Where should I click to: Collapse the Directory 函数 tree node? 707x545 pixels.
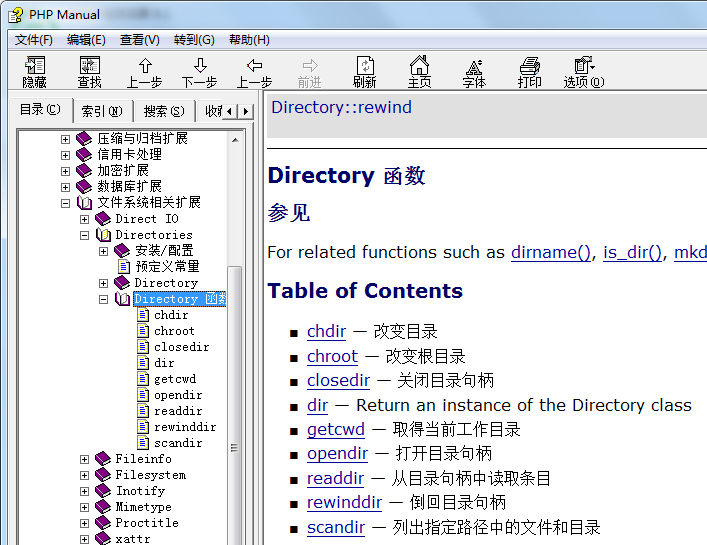click(103, 299)
